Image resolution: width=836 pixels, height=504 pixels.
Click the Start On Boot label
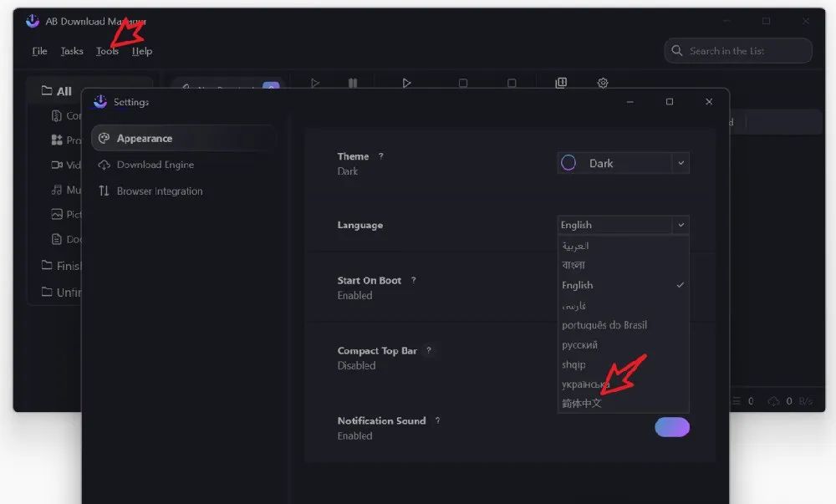(x=369, y=281)
